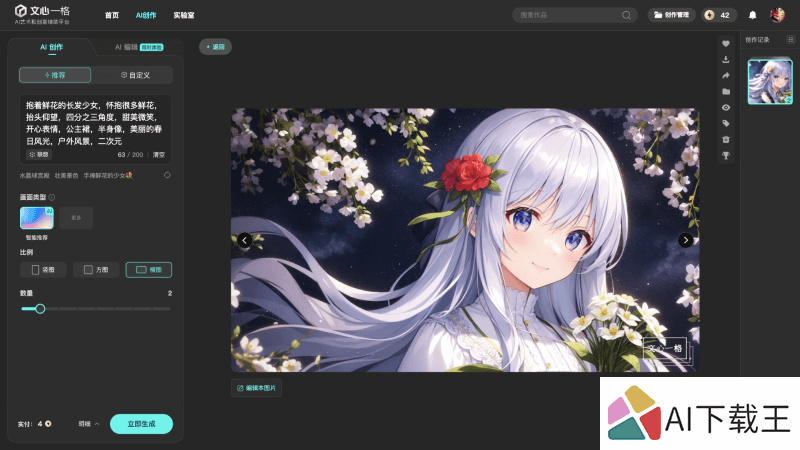Like the image with the heart icon
The width and height of the screenshot is (800, 450).
[x=726, y=44]
